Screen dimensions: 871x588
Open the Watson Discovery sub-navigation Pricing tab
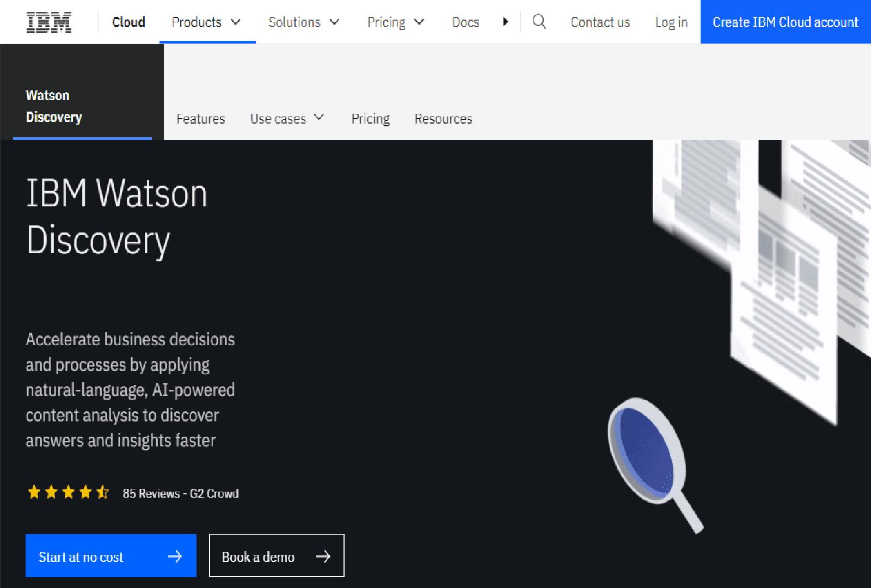(x=370, y=119)
